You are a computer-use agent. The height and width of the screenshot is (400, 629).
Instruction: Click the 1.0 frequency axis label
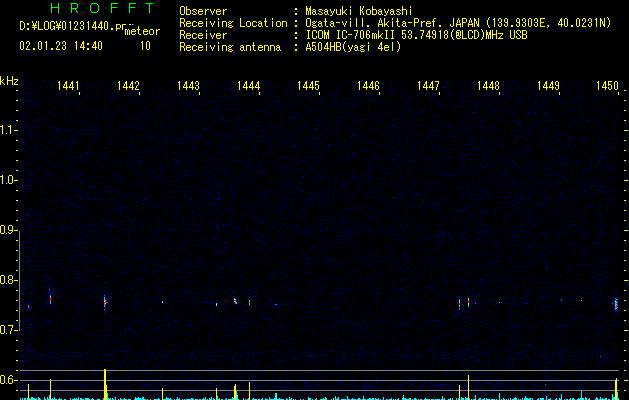click(9, 180)
